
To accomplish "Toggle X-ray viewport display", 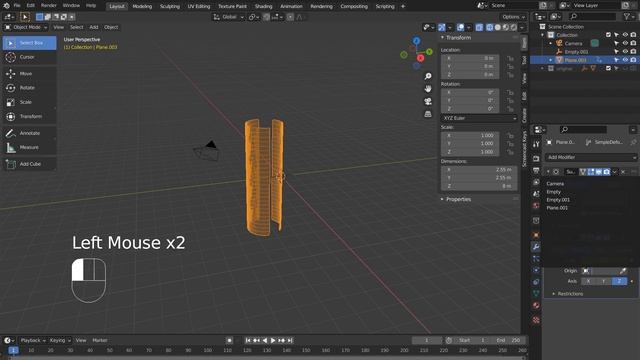I will click(x=479, y=27).
